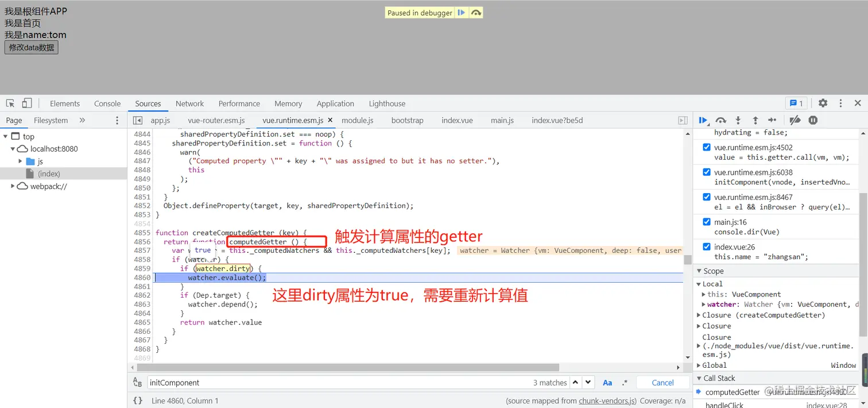
Task: Open the Memory tab
Action: point(288,103)
